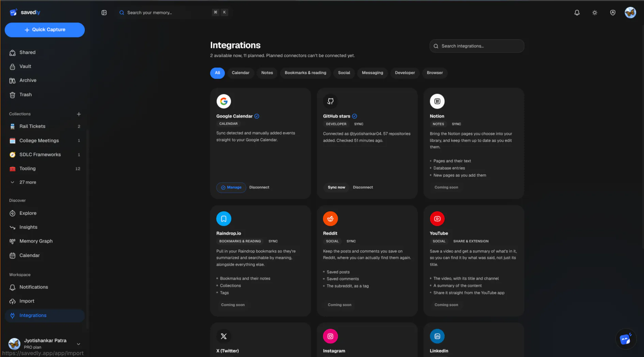Open the Rail Tickets collection
This screenshot has height=357, width=644.
point(45,126)
